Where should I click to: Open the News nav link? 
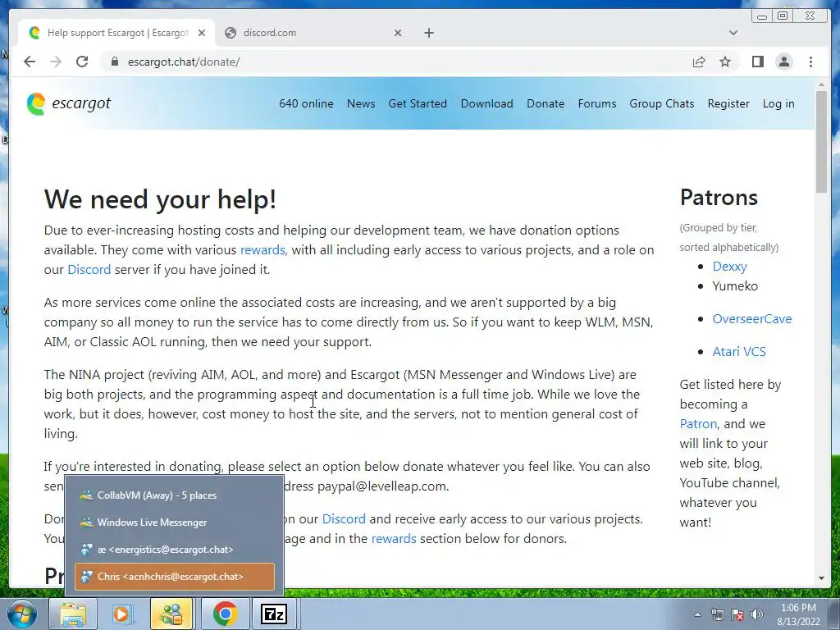tap(361, 103)
